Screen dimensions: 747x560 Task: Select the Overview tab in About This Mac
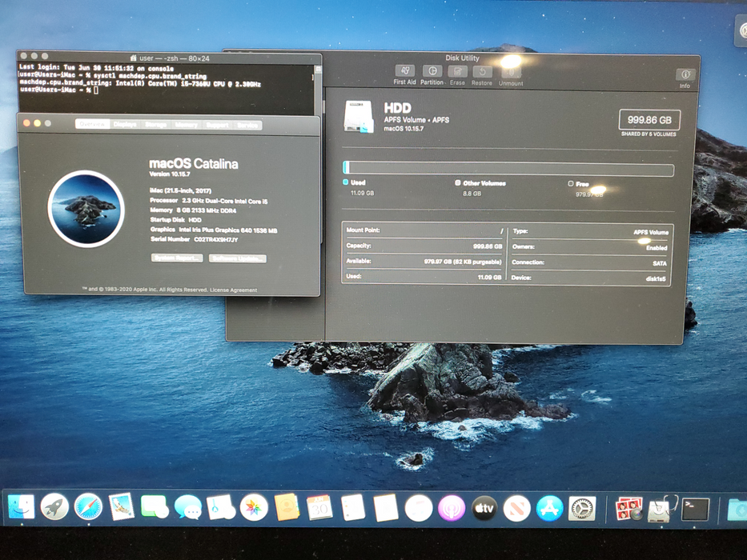92,124
